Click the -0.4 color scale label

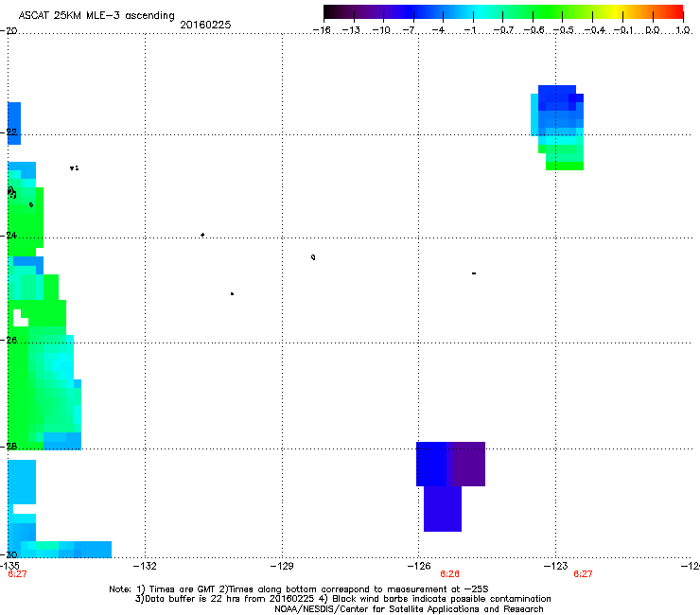click(595, 30)
